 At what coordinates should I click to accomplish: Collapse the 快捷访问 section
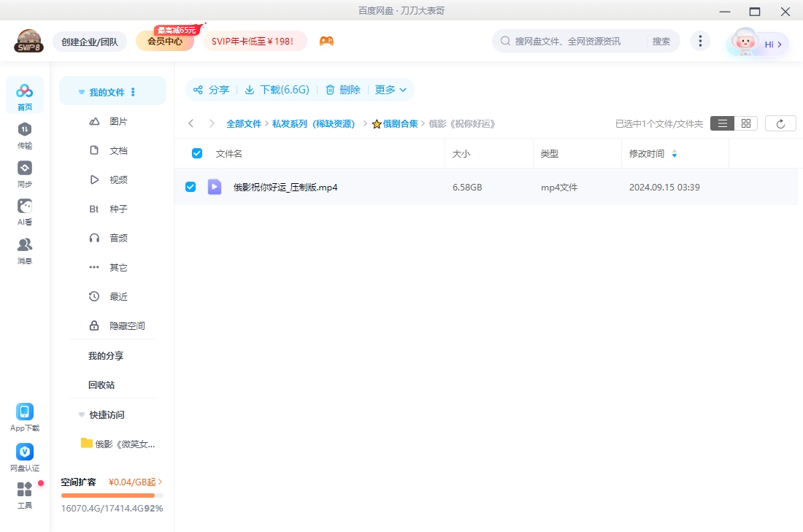click(81, 415)
